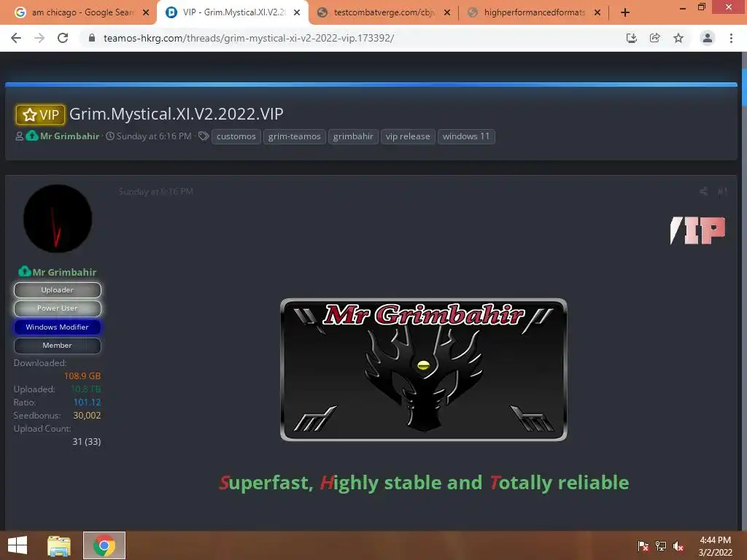Open the 'customos' tag
747x560 pixels.
coord(236,136)
